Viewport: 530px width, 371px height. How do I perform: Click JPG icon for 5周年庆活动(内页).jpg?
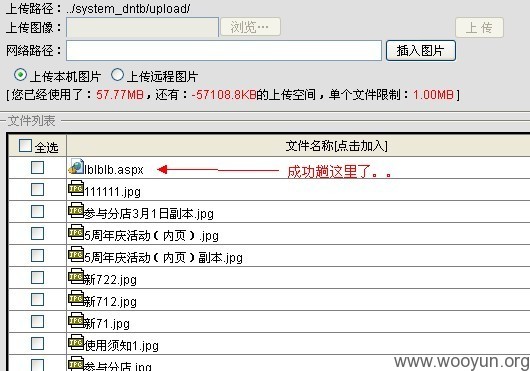pyautogui.click(x=76, y=232)
